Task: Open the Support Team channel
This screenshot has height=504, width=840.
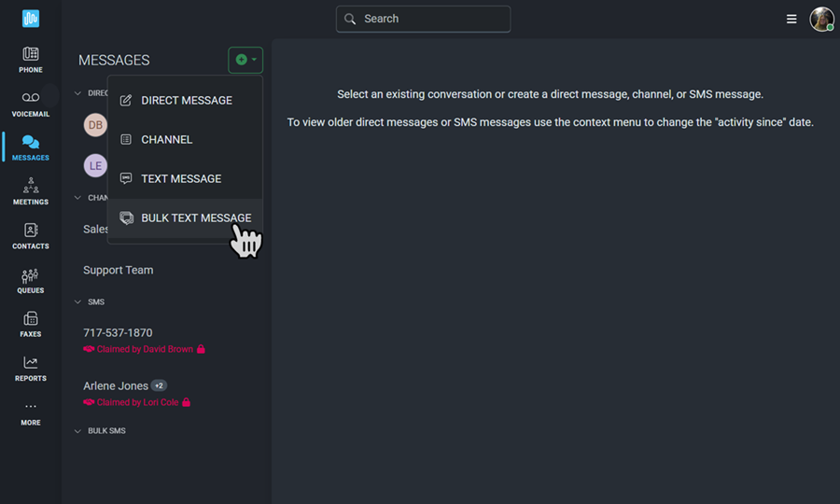Action: [119, 271]
